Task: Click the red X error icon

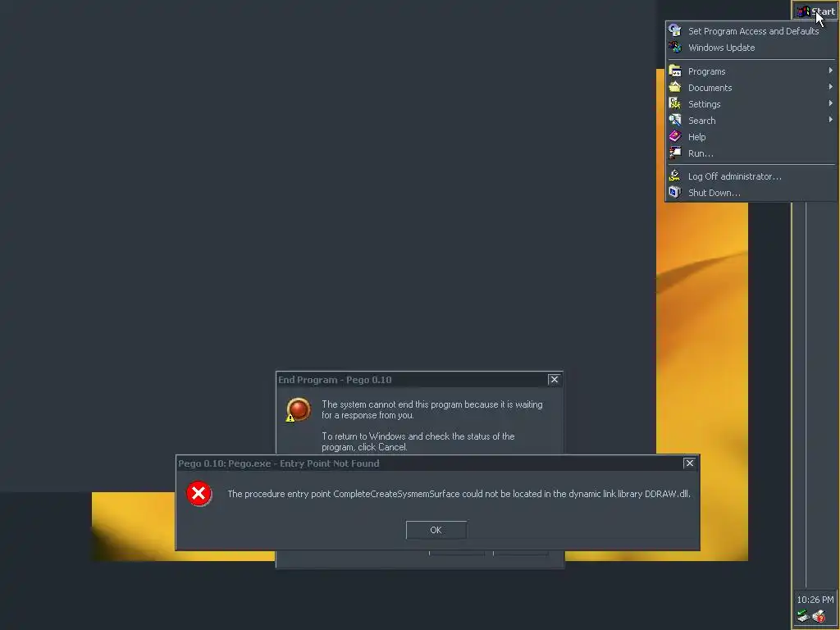Action: tap(199, 493)
